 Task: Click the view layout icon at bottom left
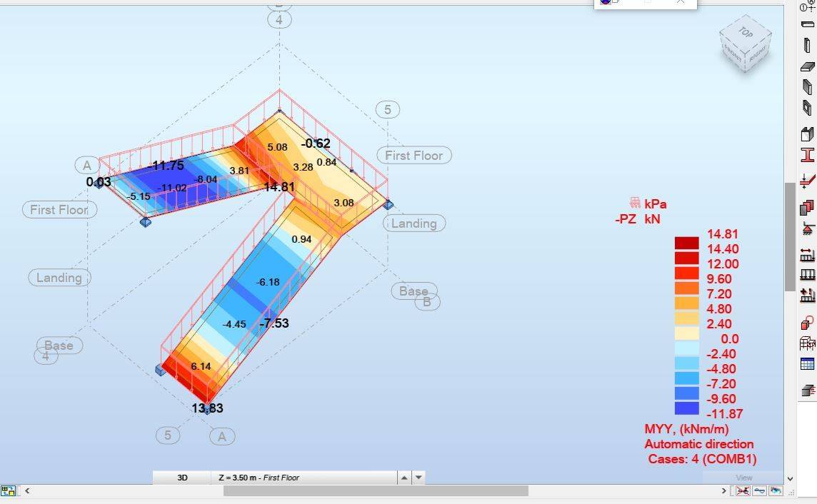pyautogui.click(x=9, y=491)
